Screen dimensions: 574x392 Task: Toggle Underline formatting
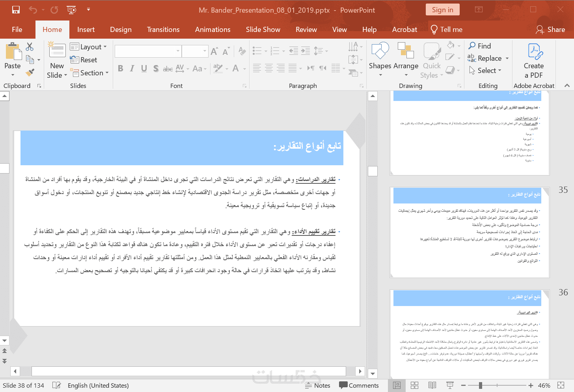tap(144, 69)
